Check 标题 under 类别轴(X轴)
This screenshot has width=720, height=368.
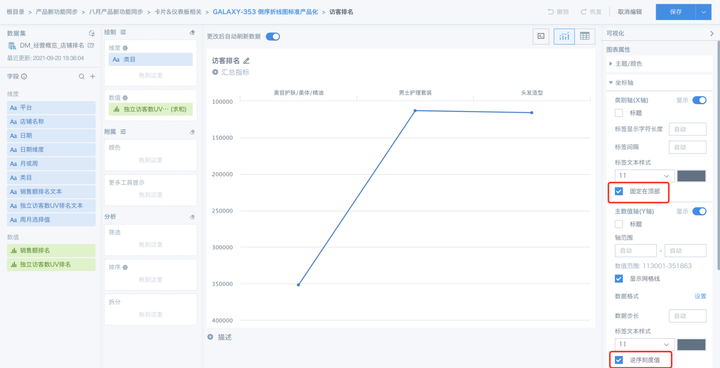tap(619, 113)
